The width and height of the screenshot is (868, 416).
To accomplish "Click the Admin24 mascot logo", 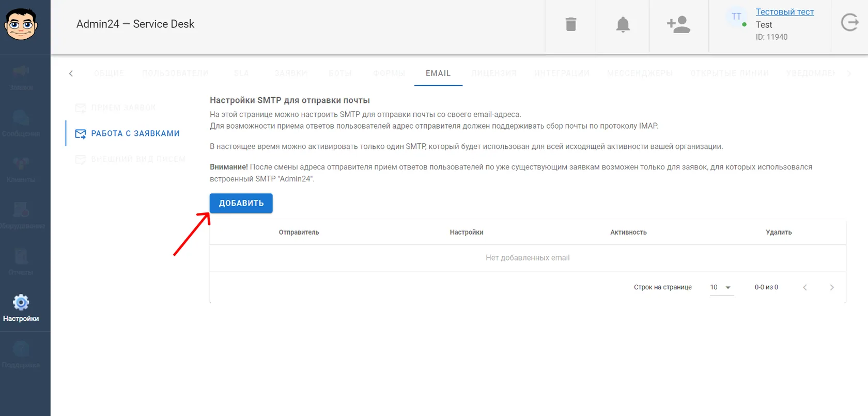I will tap(21, 24).
